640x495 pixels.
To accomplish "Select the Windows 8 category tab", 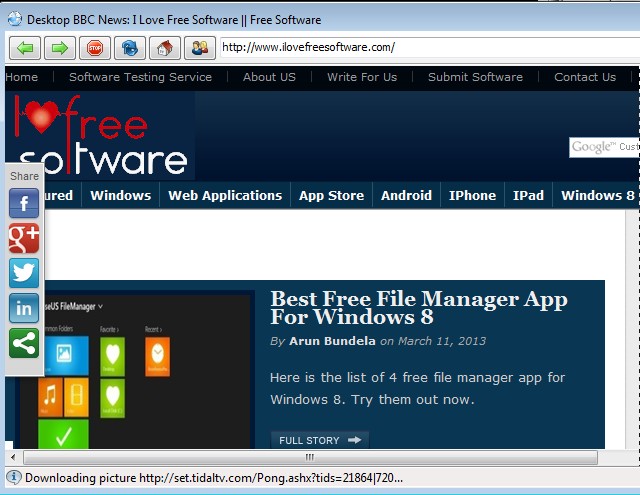I will (x=598, y=195).
